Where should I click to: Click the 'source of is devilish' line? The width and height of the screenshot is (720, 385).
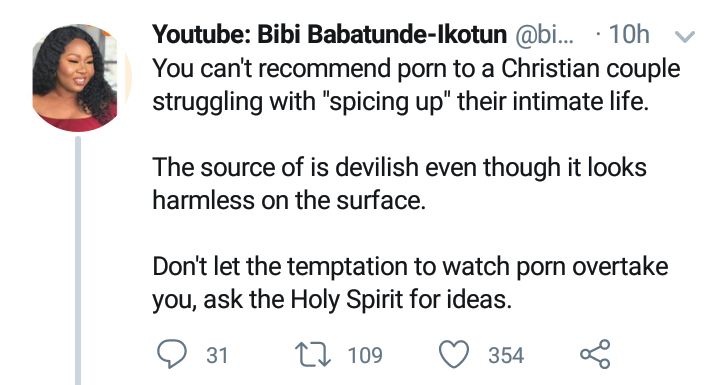399,167
